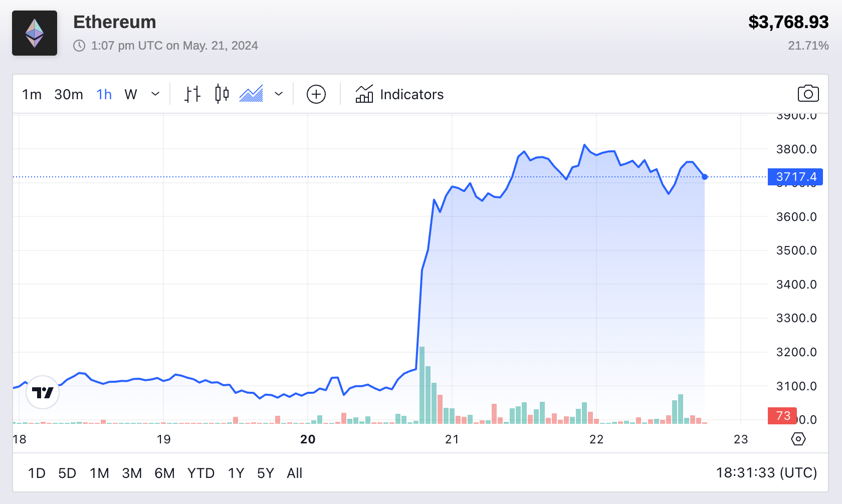
Task: Open the Indicators menu
Action: point(399,94)
